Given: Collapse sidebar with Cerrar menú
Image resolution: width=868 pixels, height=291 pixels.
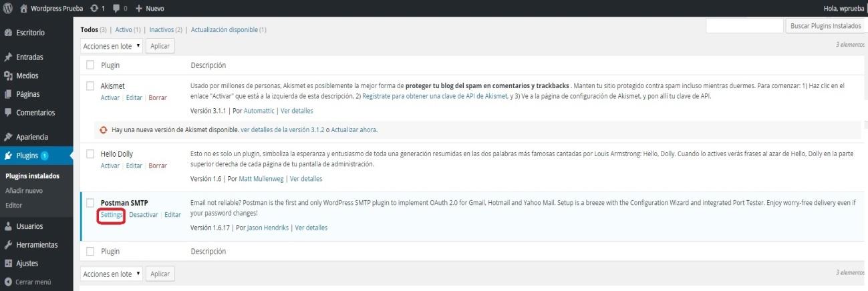Looking at the screenshot, I should pos(33,282).
